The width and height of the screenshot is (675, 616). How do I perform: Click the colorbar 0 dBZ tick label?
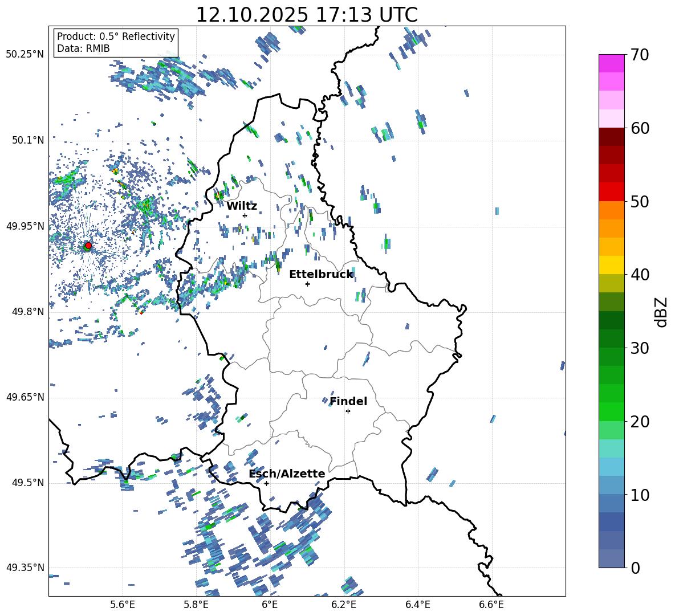click(x=635, y=568)
